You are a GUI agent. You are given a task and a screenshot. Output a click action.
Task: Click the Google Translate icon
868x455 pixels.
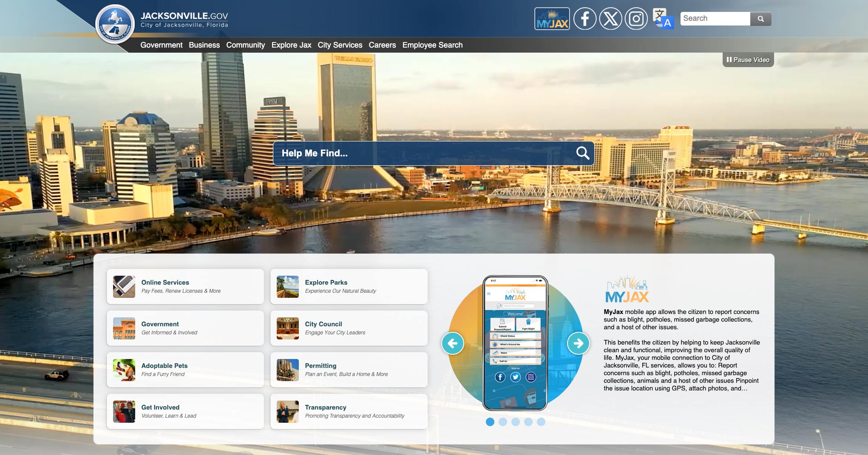(x=663, y=19)
